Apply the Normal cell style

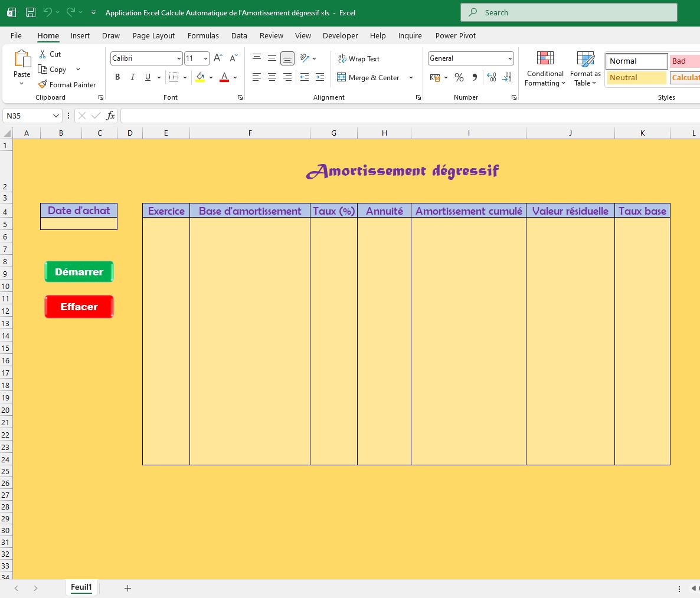[636, 61]
